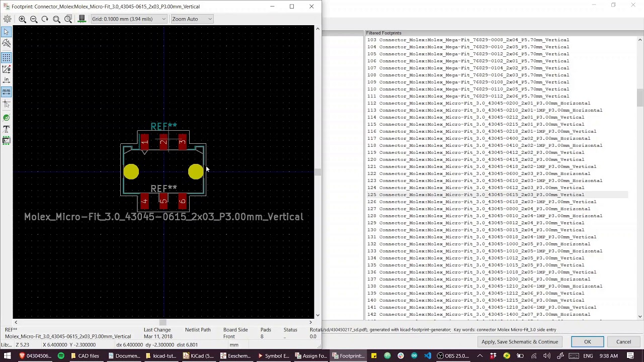The width and height of the screenshot is (644, 362).
Task: Switch to Eeschema taskbar item
Action: point(235,356)
